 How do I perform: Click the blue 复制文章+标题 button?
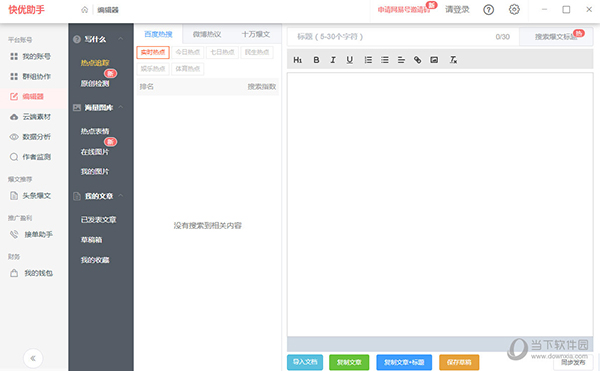pos(404,362)
